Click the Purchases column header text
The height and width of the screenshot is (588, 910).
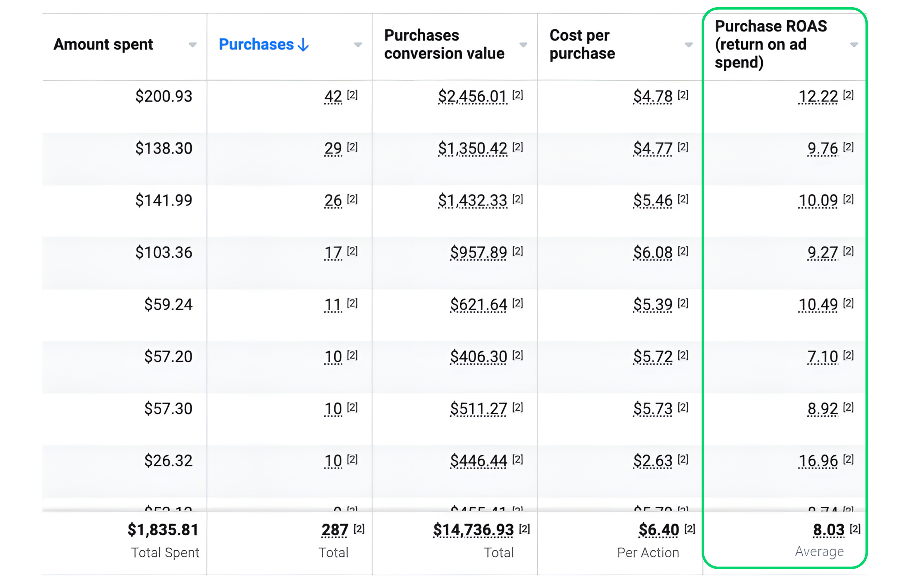click(x=256, y=44)
